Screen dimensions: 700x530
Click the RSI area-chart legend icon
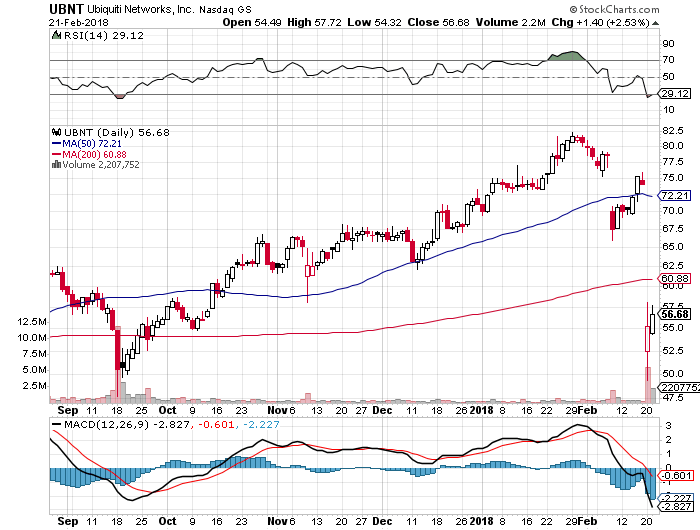pyautogui.click(x=56, y=35)
